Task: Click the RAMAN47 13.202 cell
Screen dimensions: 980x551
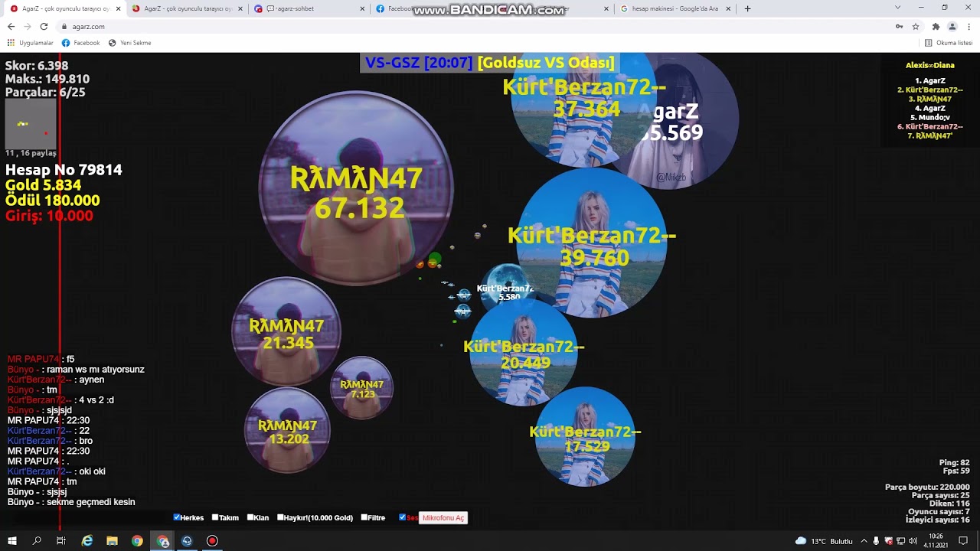Action: 287,430
